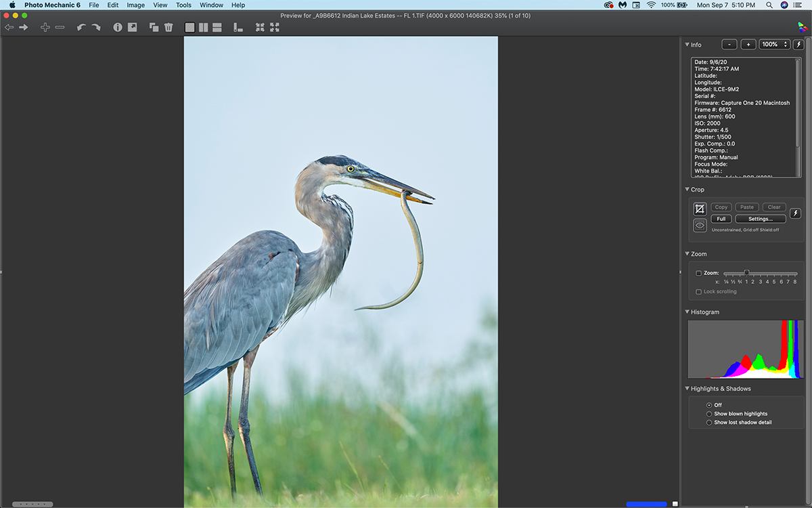Enable the Zoom checkbox
This screenshot has height=508, width=812.
[x=699, y=273]
